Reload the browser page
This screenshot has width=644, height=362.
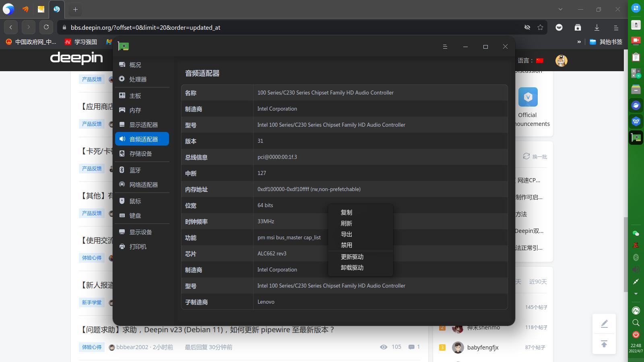coord(46,27)
